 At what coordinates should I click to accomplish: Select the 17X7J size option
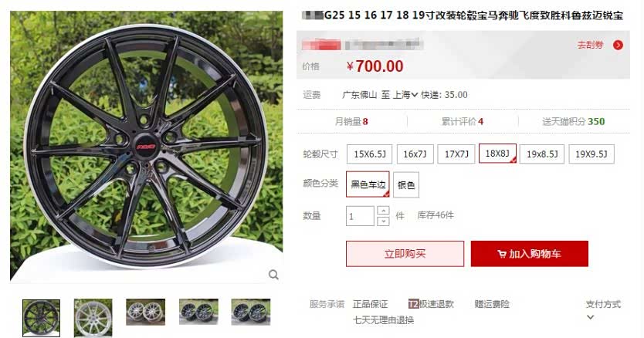456,154
